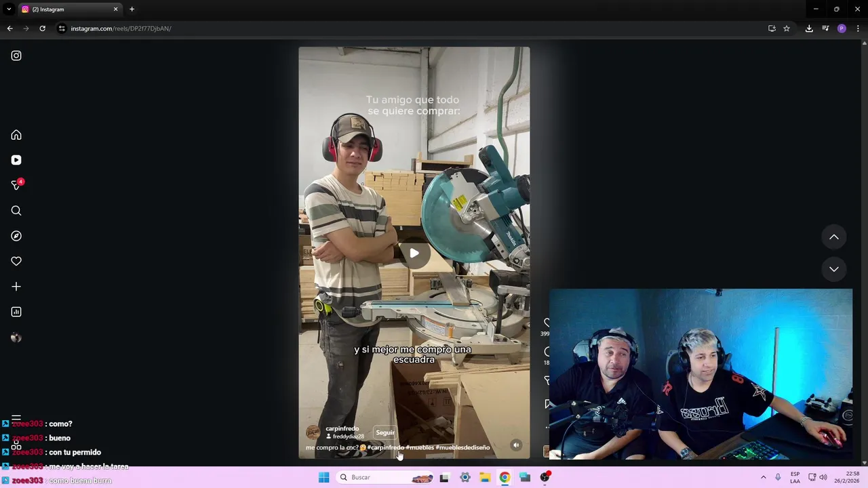Screen dimensions: 868x488
Task: Open Instagram Search magnifier in sidebar
Action: click(16, 211)
